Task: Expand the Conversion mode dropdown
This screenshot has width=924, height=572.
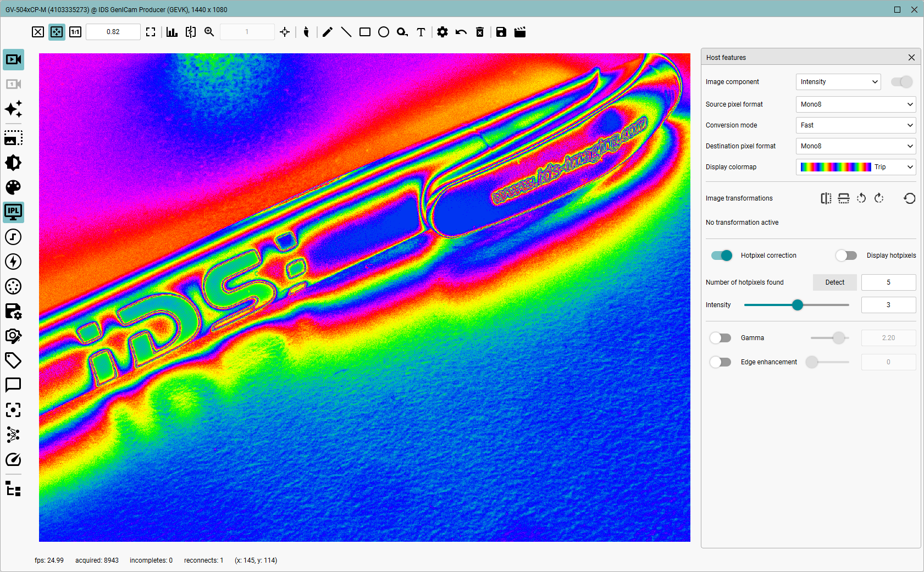Action: point(856,125)
